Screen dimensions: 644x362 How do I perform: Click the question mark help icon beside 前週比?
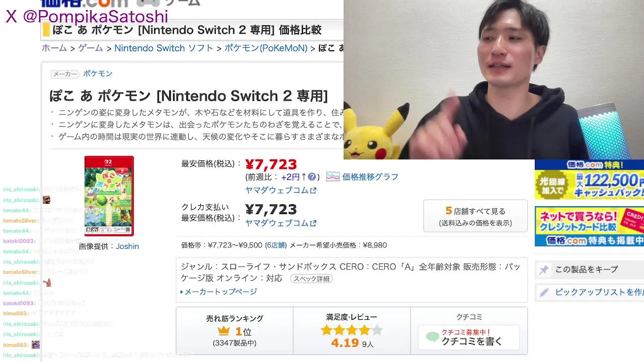(x=312, y=177)
